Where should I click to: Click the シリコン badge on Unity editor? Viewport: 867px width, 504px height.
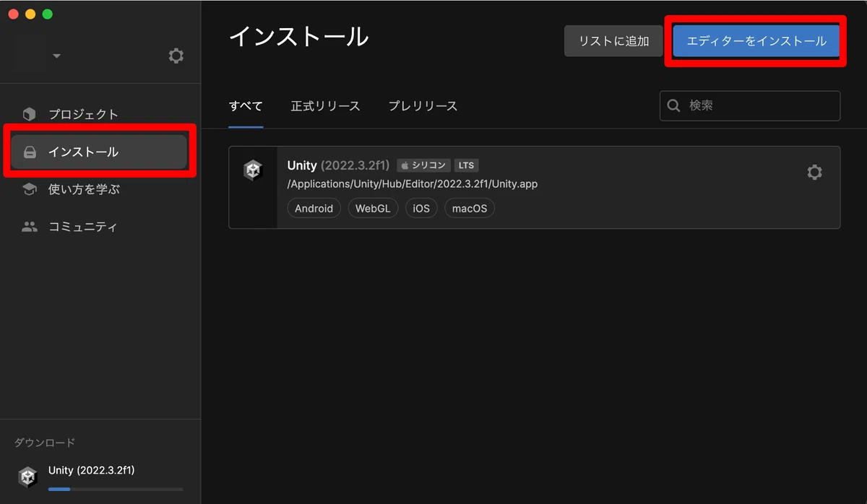pos(423,165)
